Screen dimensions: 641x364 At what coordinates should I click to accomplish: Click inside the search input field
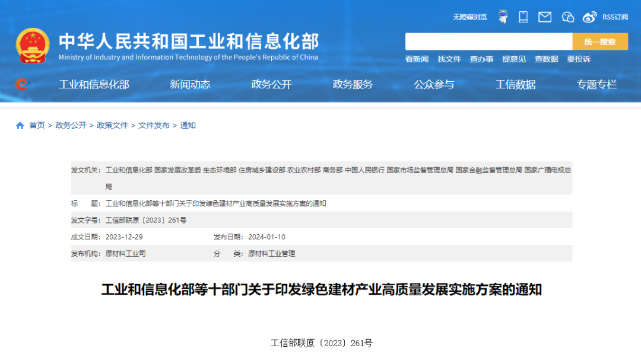(488, 41)
